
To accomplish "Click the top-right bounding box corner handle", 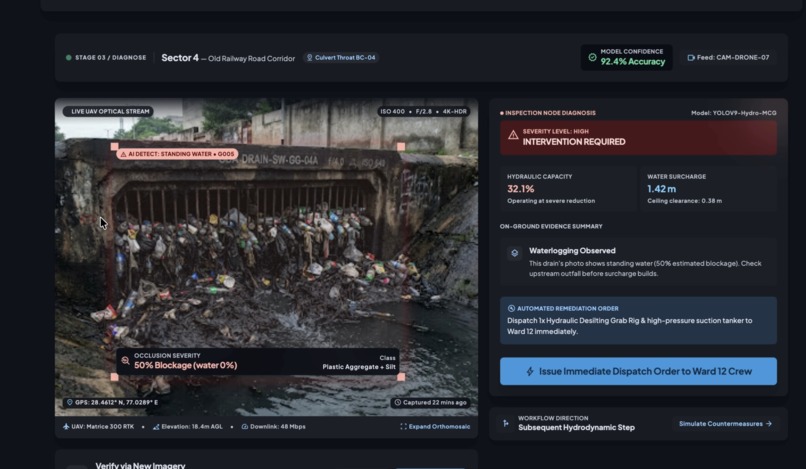I will pos(401,147).
